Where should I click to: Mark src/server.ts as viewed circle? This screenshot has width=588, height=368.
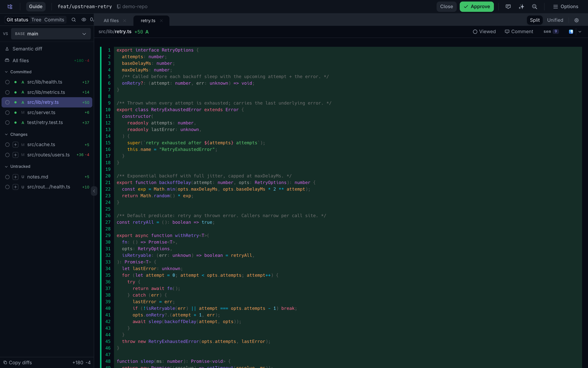[x=7, y=112]
